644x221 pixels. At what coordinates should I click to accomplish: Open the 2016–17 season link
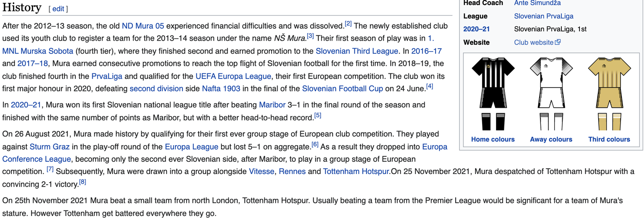[x=426, y=51]
